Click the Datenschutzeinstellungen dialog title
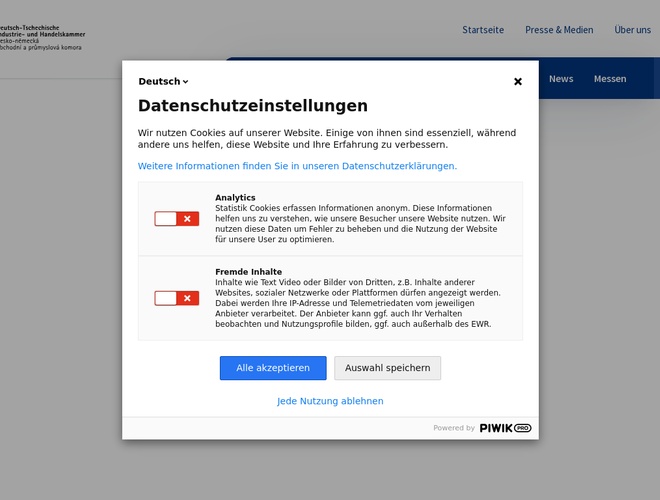 (x=253, y=106)
